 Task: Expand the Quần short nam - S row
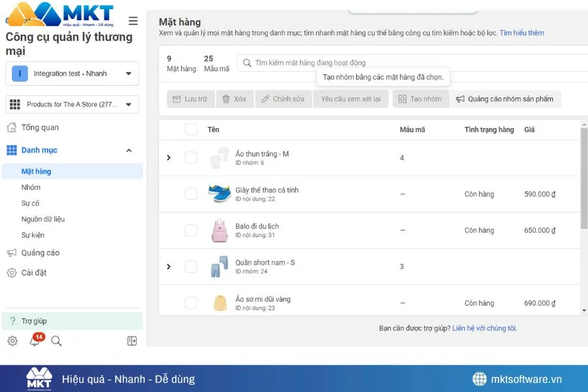point(169,266)
